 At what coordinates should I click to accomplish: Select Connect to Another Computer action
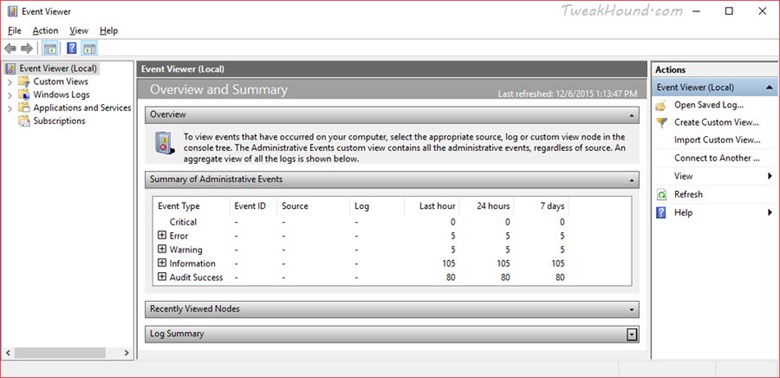[x=717, y=158]
